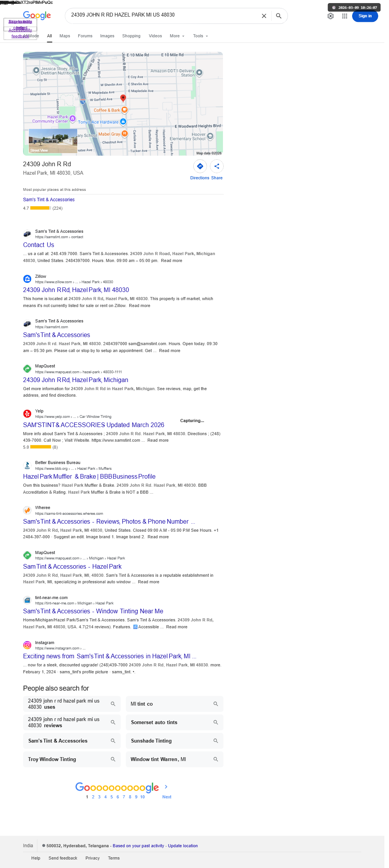Open Sam's Tint & Accessories place link
Image resolution: width=389 pixels, height=868 pixels.
(49, 200)
